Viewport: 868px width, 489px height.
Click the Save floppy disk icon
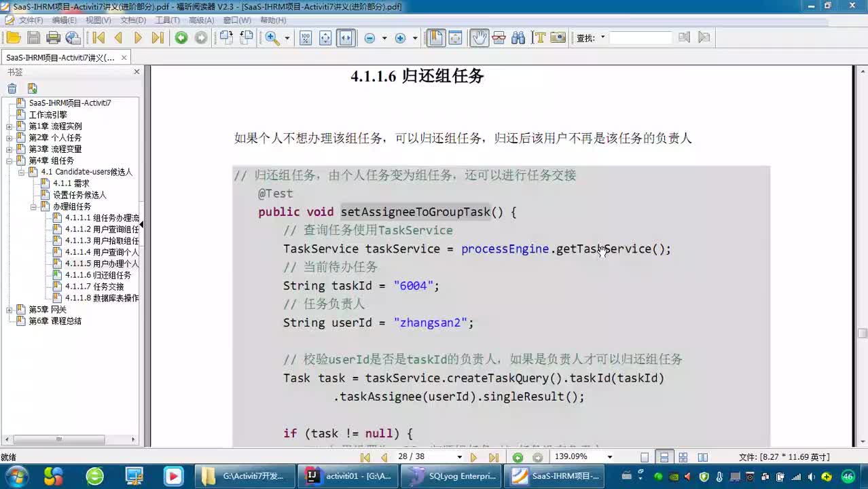(33, 38)
